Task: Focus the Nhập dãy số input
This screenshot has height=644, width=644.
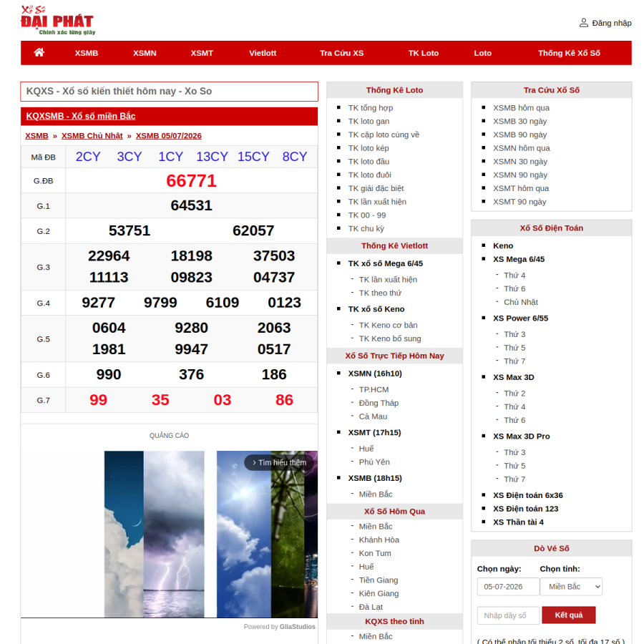Action: (x=508, y=615)
